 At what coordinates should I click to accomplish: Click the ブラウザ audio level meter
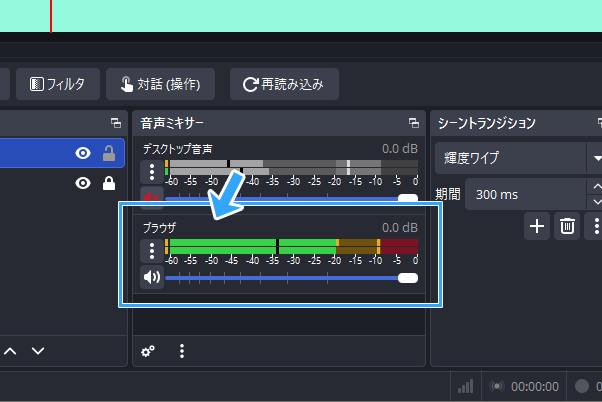click(292, 246)
